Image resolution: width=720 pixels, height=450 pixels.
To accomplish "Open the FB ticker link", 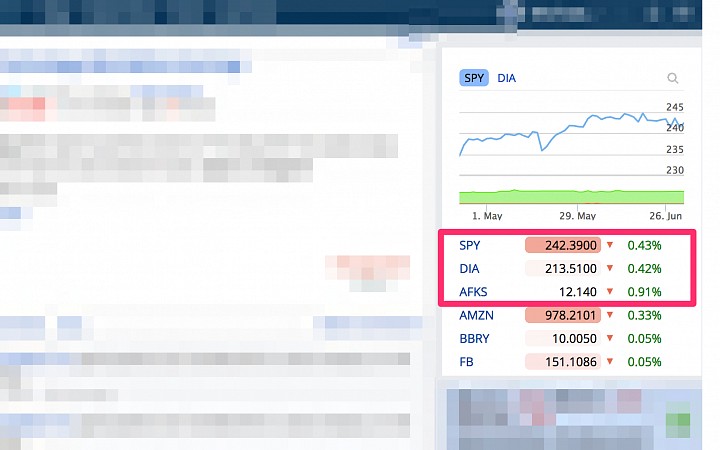I will (x=466, y=362).
